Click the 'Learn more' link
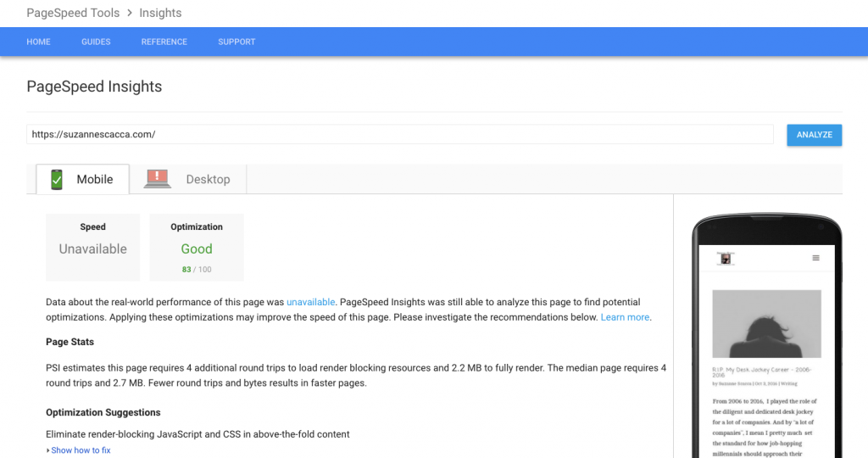Screen dimensions: 868x458 coord(625,317)
